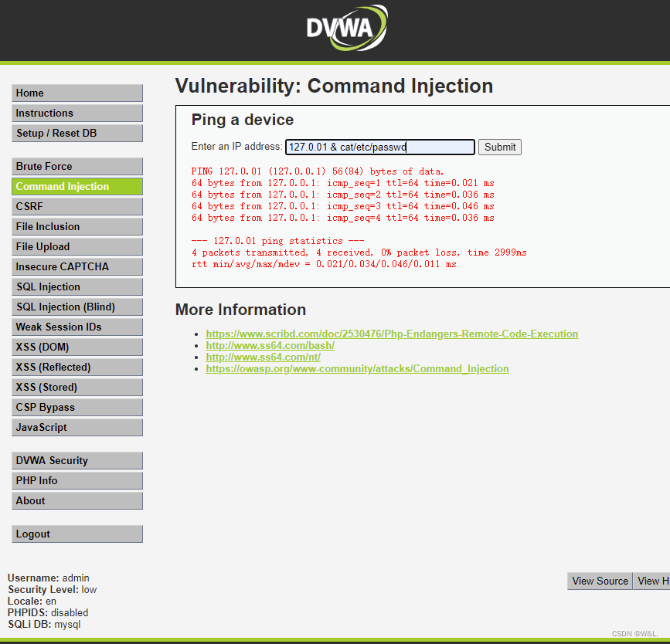Open SQL Injection (Blind) module
This screenshot has width=670, height=644.
pos(77,307)
